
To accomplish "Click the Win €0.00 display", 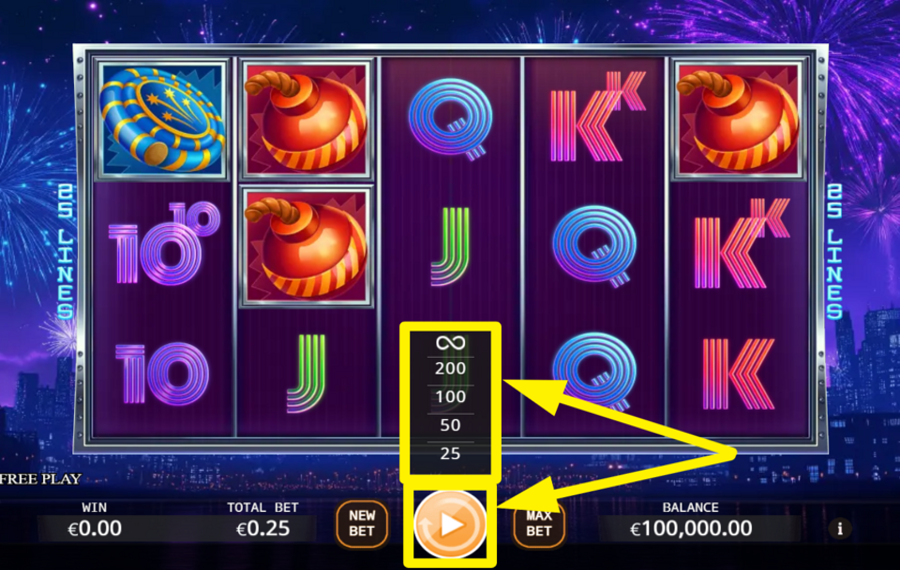I will point(95,521).
